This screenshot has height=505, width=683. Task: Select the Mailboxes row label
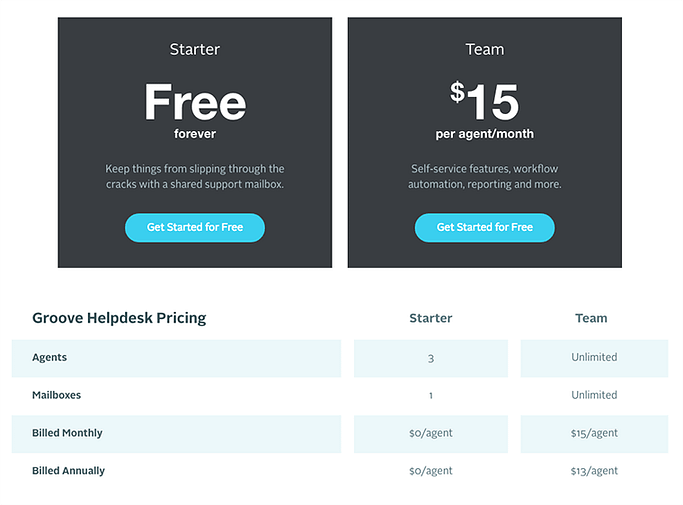[57, 395]
